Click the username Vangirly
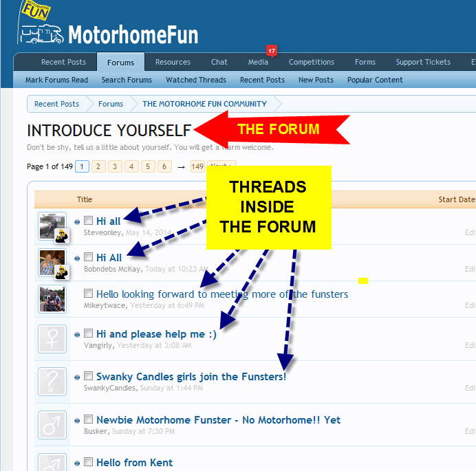 point(98,345)
